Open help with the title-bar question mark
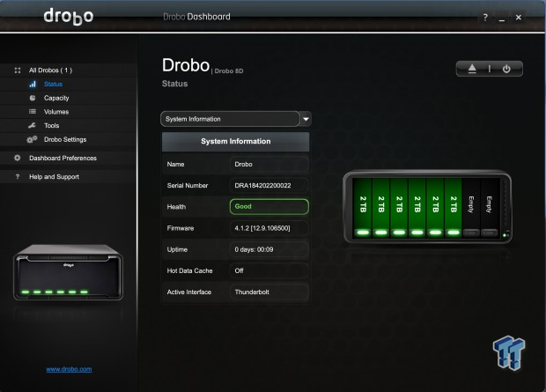The image size is (546, 392). coord(485,17)
